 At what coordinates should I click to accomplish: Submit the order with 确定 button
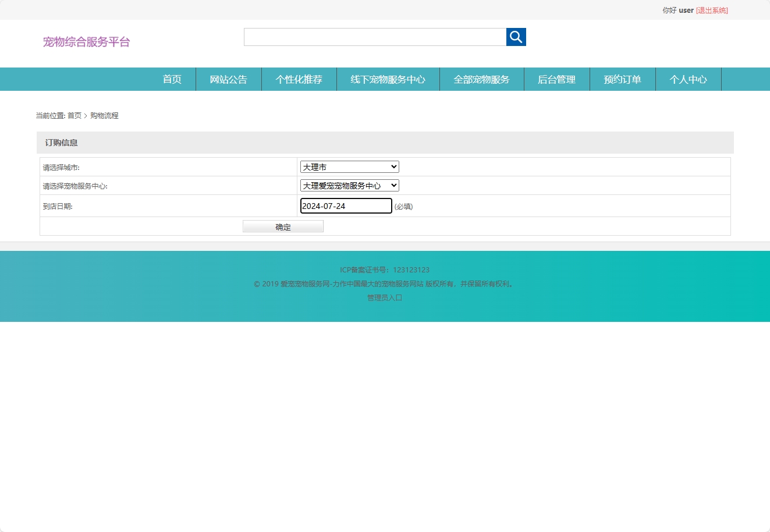coord(283,226)
